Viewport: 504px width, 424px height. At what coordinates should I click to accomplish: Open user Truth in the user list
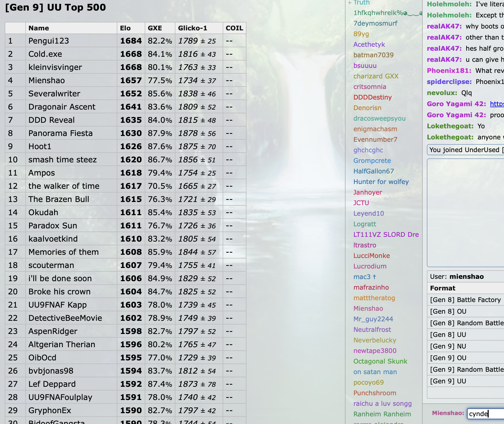click(361, 3)
